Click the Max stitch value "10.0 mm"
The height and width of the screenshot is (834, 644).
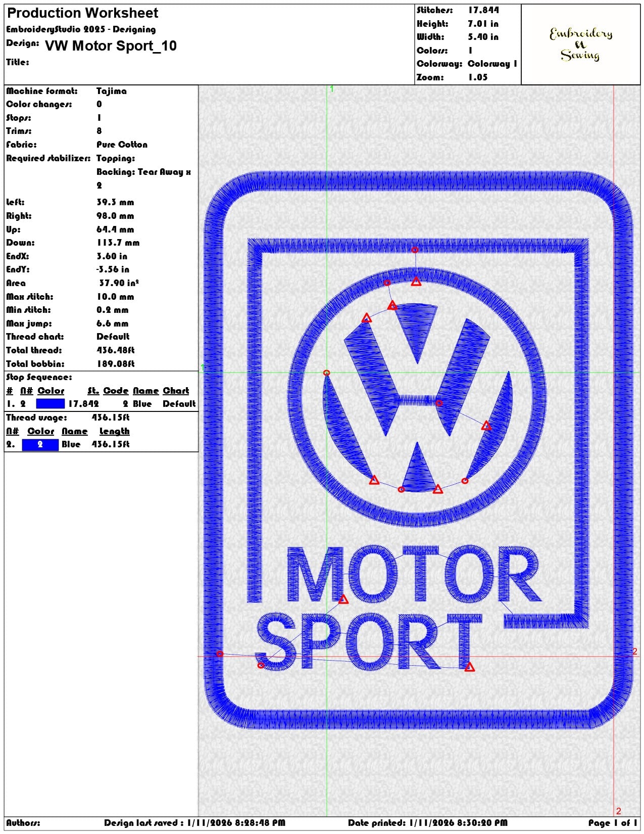[x=116, y=297]
